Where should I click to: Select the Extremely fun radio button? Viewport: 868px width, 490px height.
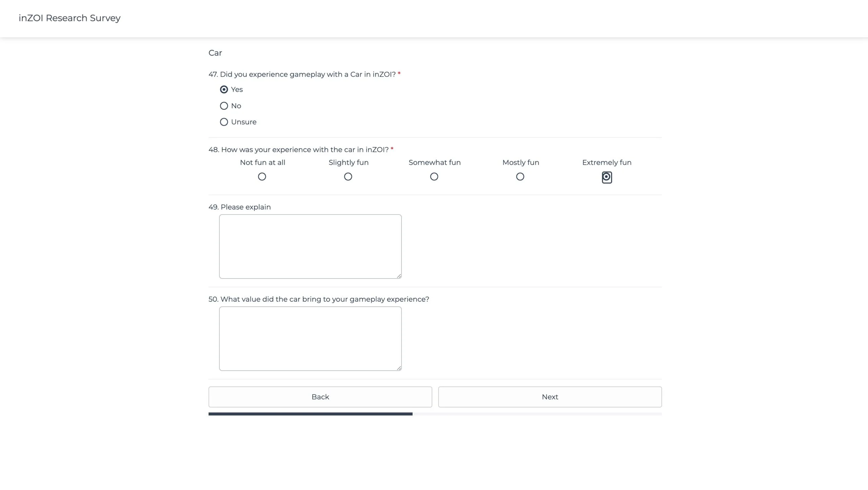[x=607, y=177]
